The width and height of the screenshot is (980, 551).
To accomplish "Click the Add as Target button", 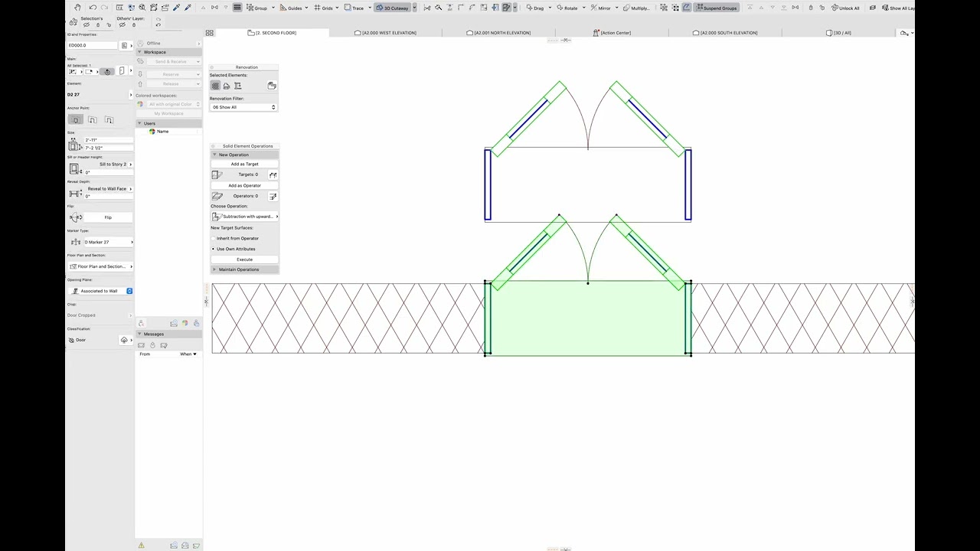I will (x=244, y=164).
